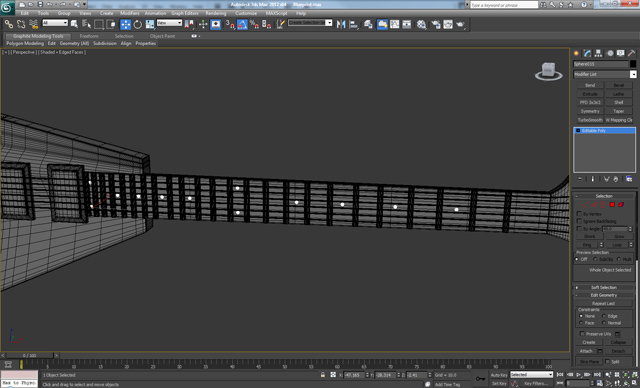Screen dimensions: 640x388
Task: Open selection filter All dropdown
Action: (x=55, y=23)
